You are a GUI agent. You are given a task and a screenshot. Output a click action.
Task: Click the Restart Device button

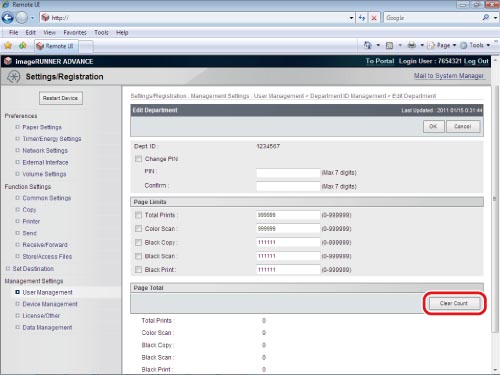[60, 98]
